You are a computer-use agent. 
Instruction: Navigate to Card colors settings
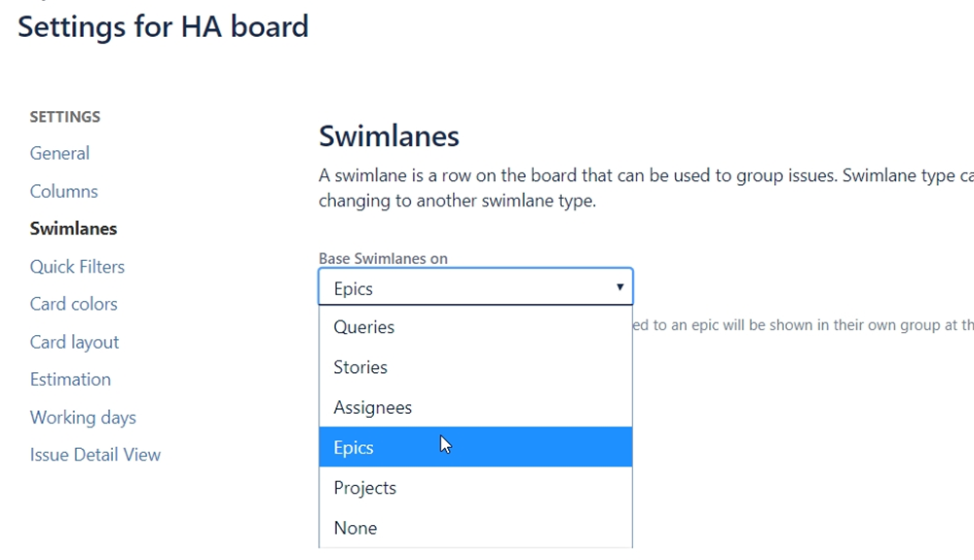click(x=73, y=304)
